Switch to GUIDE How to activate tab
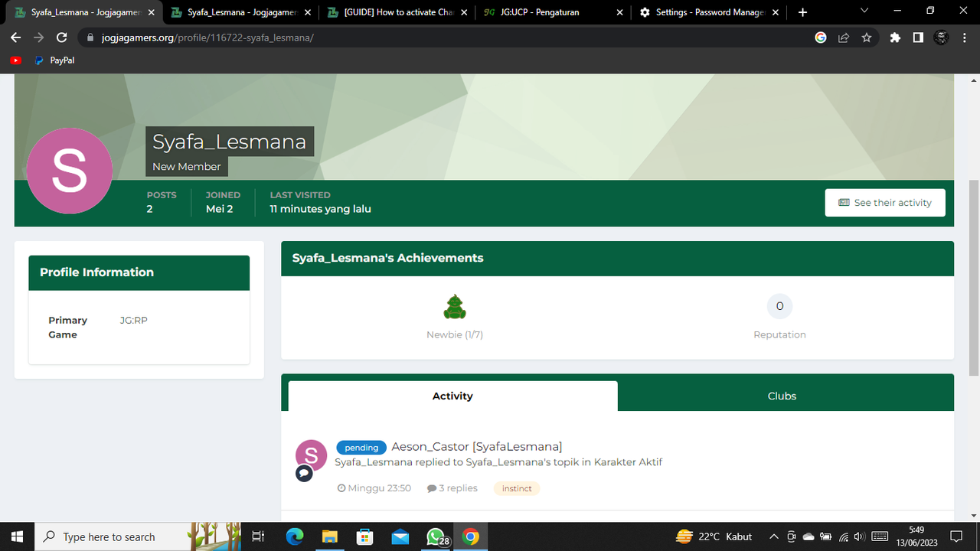Image resolution: width=980 pixels, height=551 pixels. (397, 12)
